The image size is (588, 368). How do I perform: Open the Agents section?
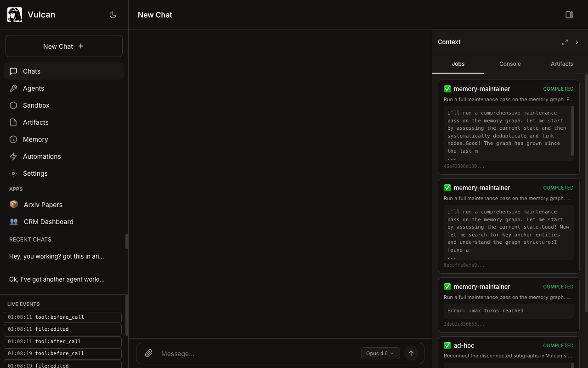tap(34, 88)
